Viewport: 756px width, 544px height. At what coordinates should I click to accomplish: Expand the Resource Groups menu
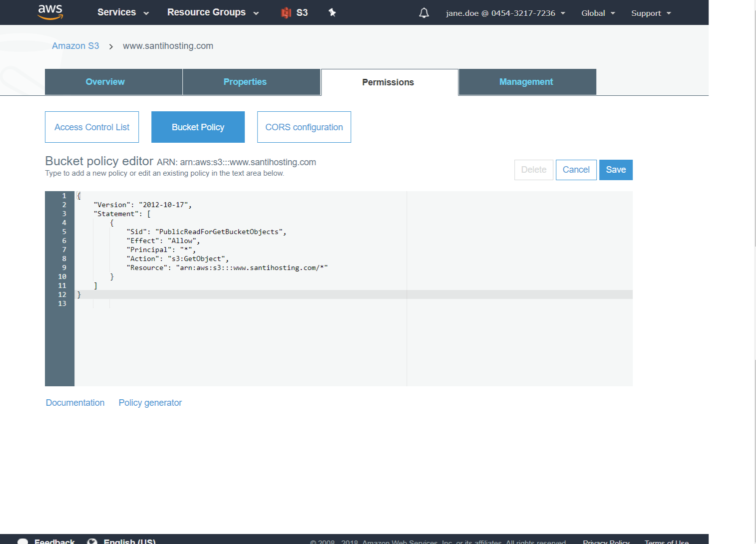[x=213, y=12]
